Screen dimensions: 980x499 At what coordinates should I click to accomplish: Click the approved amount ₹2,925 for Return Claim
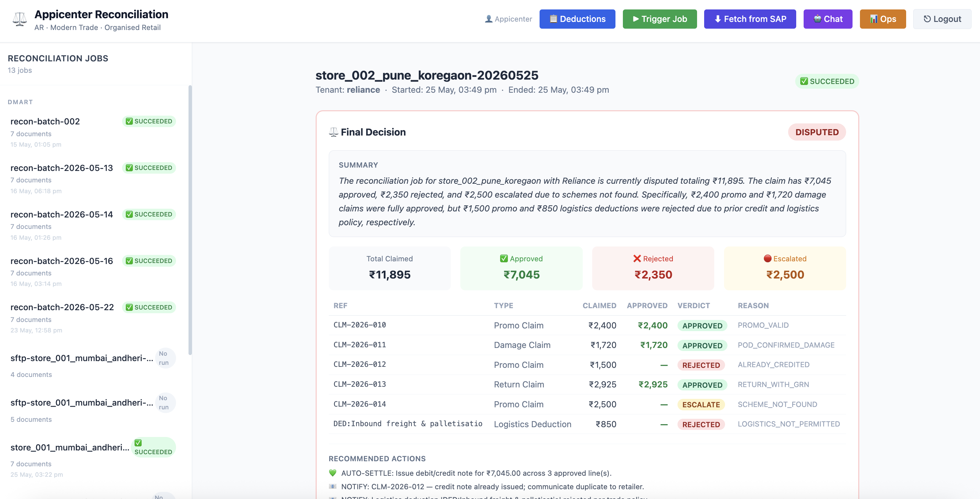653,384
